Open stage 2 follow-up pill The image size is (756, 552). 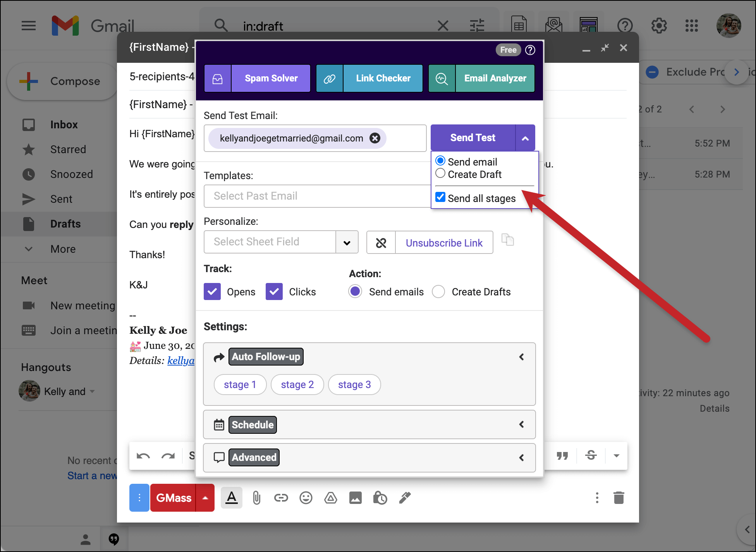tap(297, 385)
